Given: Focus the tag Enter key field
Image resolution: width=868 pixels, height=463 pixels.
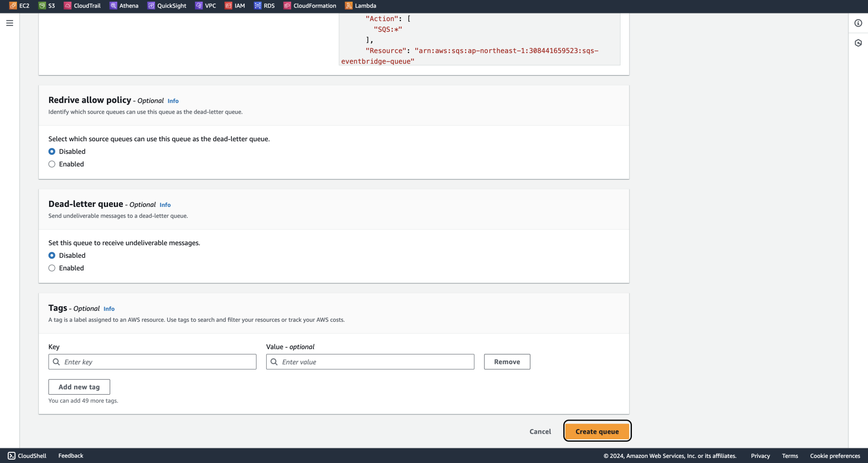Looking at the screenshot, I should click(157, 362).
